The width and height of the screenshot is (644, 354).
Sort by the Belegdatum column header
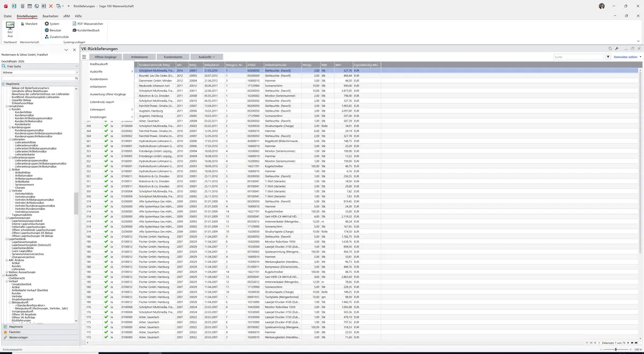click(x=213, y=65)
